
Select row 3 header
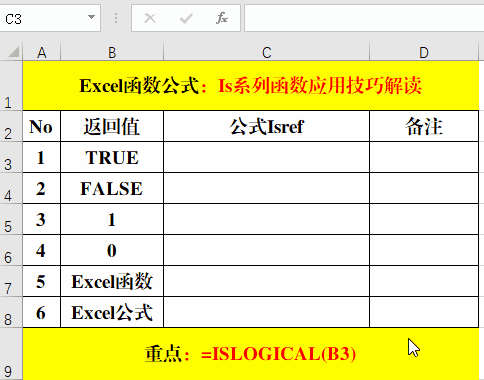pos(11,157)
